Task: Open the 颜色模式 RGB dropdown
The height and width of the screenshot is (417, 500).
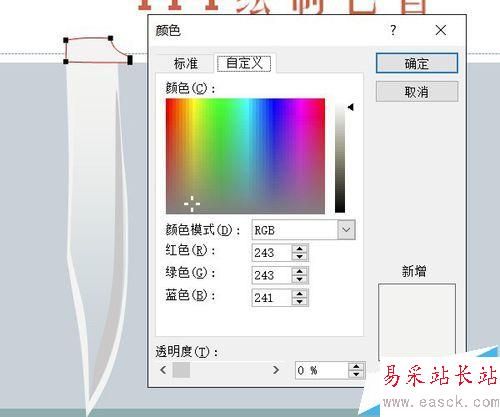Action: [x=346, y=230]
